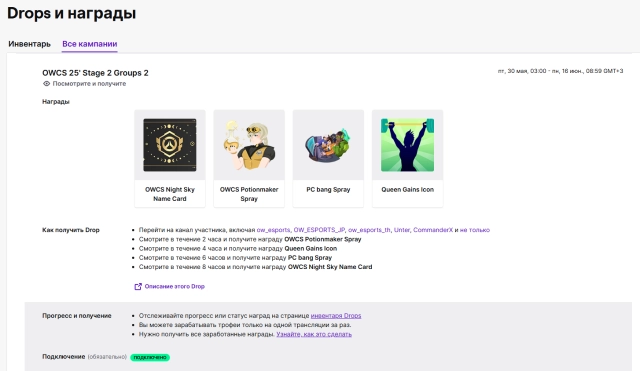640x371 pixels.
Task: Open Узнайте, как это сделать link
Action: click(314, 334)
